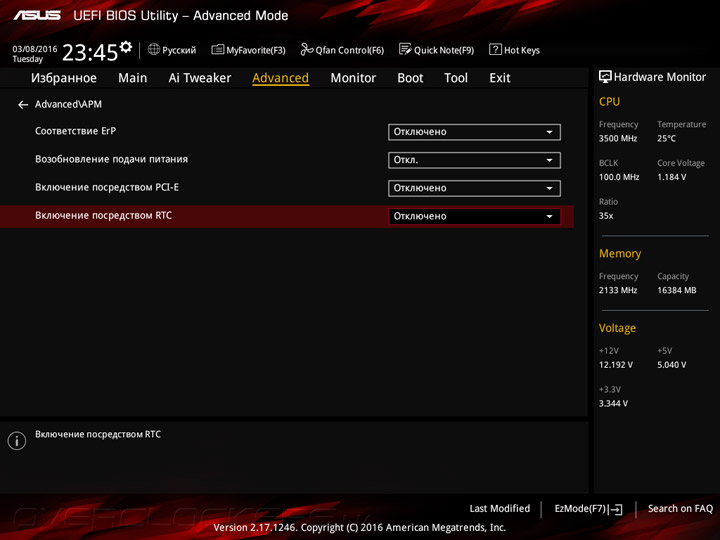Image resolution: width=720 pixels, height=540 pixels.
Task: Click the Ratio value 35x
Action: tap(606, 215)
